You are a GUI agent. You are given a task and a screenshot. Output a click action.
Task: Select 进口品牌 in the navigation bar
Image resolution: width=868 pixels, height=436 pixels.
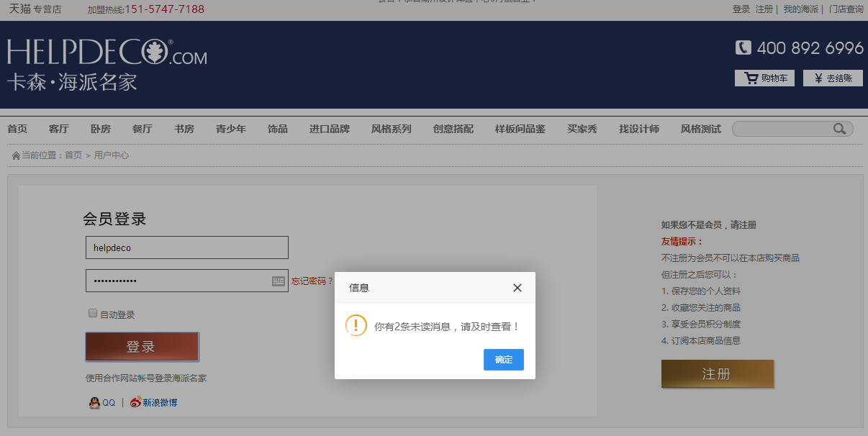tap(330, 130)
